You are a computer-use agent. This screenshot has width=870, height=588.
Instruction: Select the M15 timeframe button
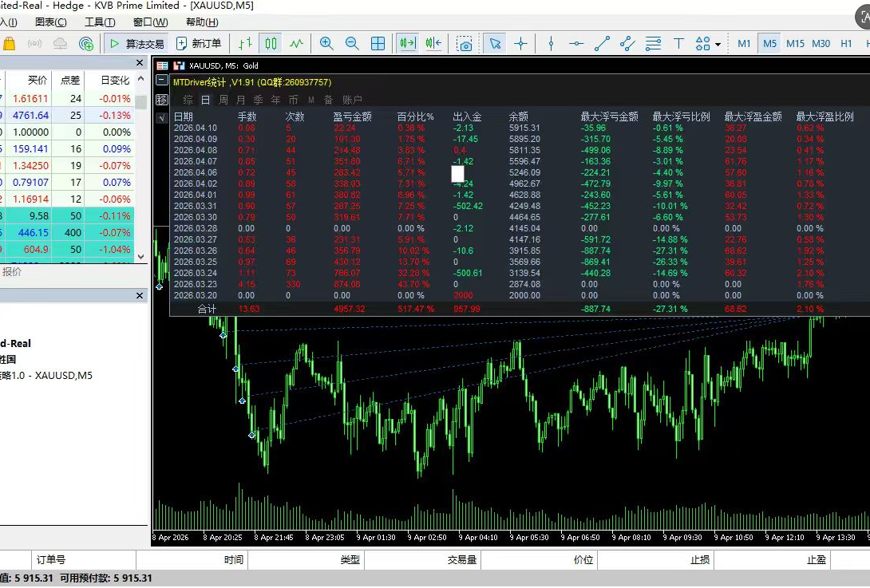click(795, 44)
